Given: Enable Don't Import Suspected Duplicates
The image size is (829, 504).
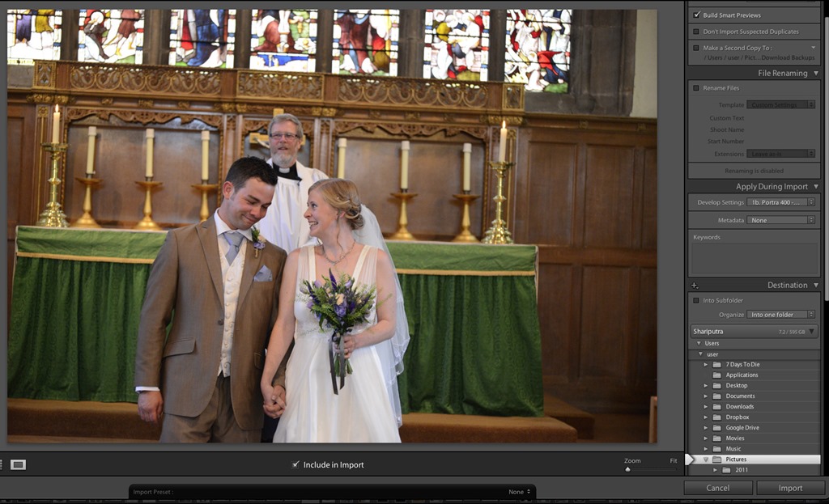Looking at the screenshot, I should [x=696, y=32].
